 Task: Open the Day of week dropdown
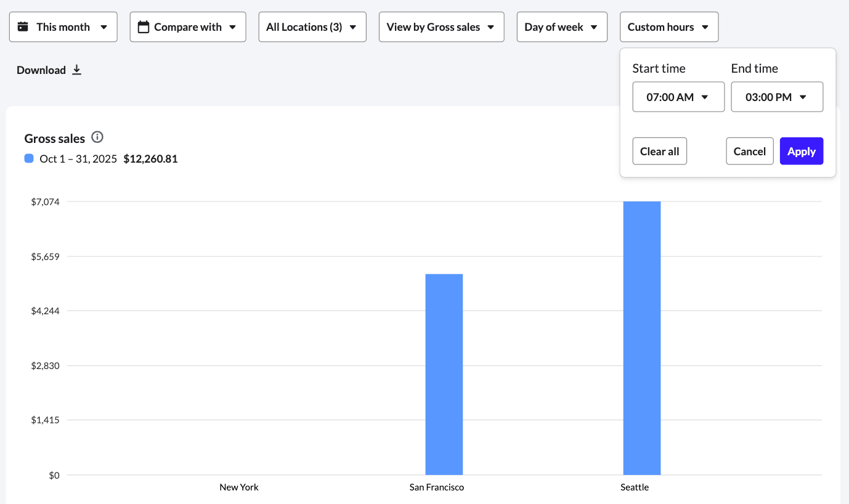click(x=562, y=26)
